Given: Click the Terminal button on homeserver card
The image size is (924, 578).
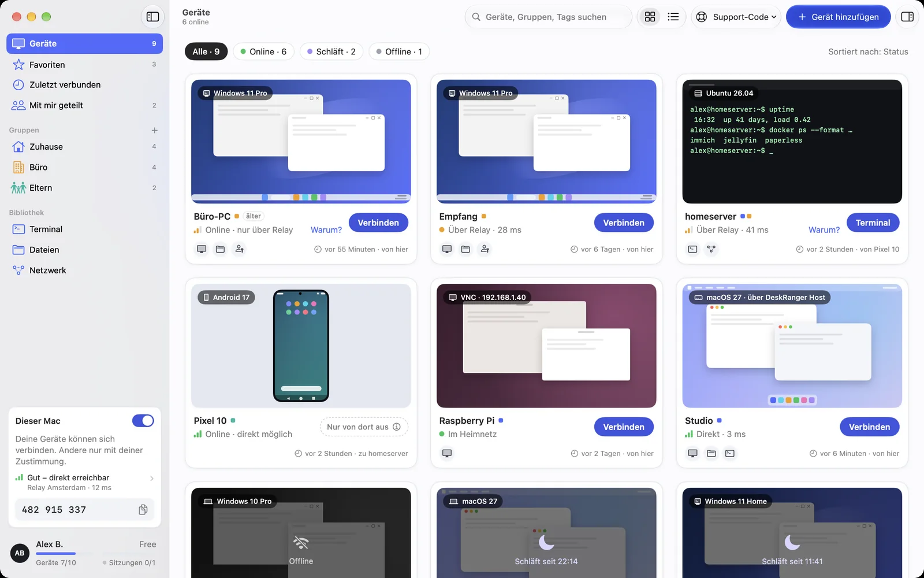Looking at the screenshot, I should point(873,223).
